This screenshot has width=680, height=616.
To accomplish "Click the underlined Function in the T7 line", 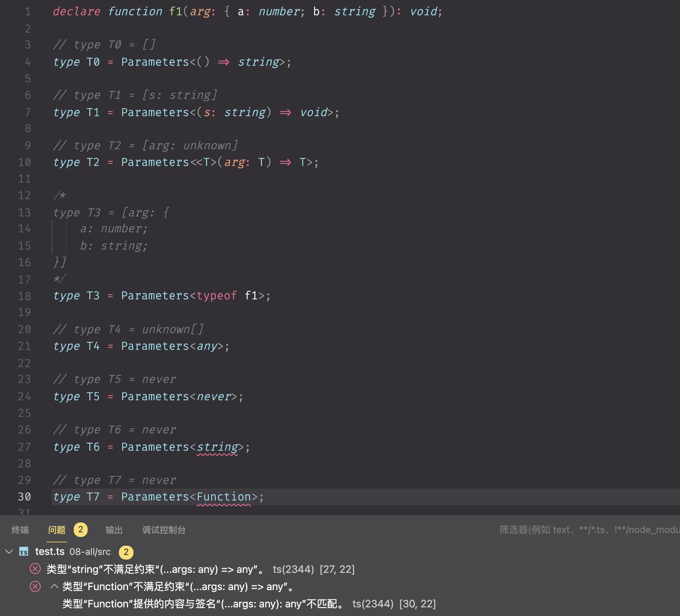I will point(224,497).
